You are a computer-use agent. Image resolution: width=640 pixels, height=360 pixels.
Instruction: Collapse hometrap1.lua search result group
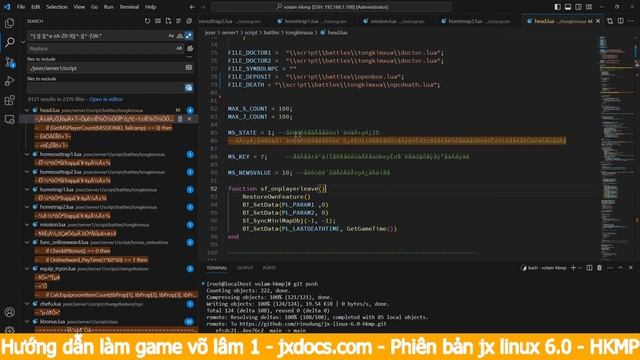point(27,189)
